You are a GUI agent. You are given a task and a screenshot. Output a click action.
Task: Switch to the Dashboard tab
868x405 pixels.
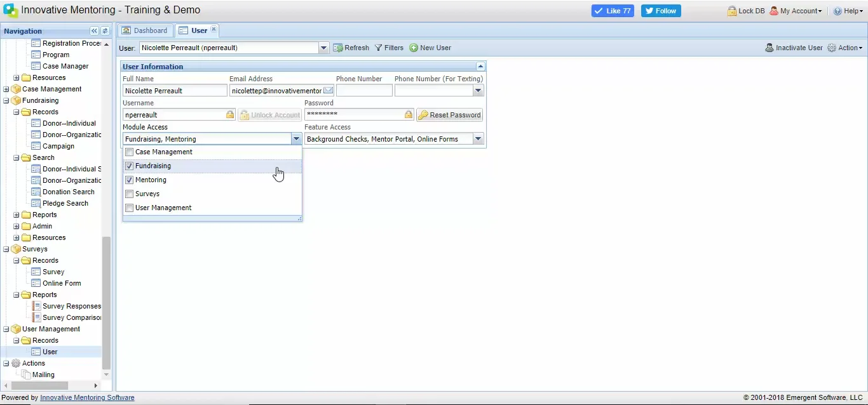coord(145,30)
